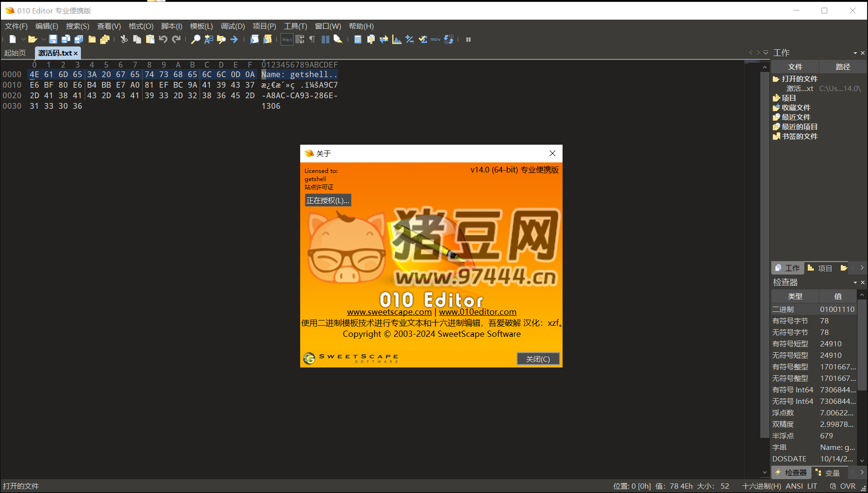868x493 pixels.
Task: Open the 模板(L) menu
Action: pos(201,26)
